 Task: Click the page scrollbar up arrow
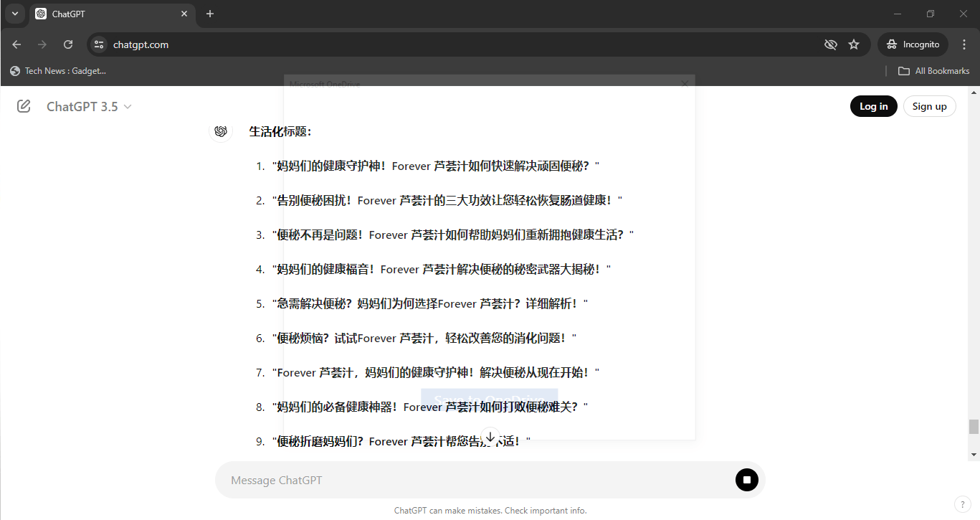pos(974,93)
